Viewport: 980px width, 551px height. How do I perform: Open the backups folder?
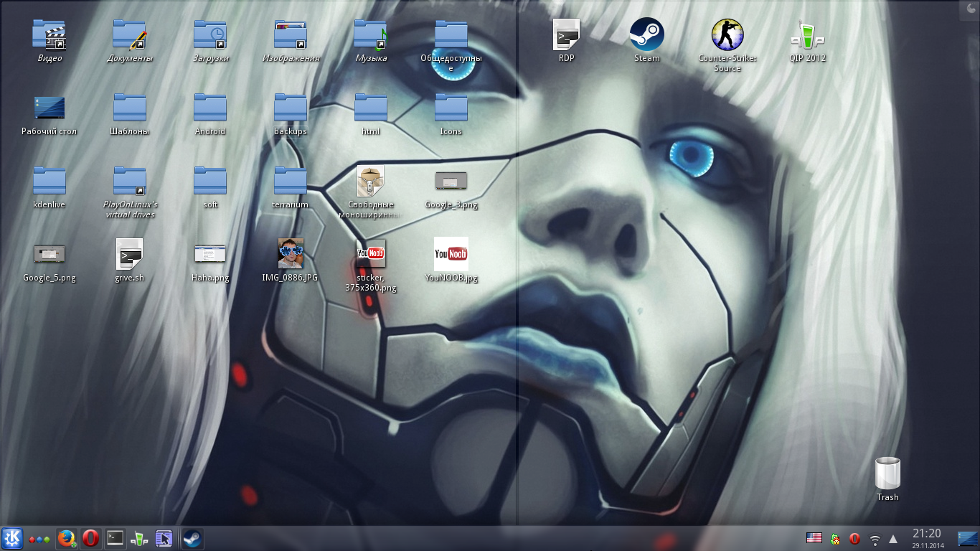(x=291, y=108)
